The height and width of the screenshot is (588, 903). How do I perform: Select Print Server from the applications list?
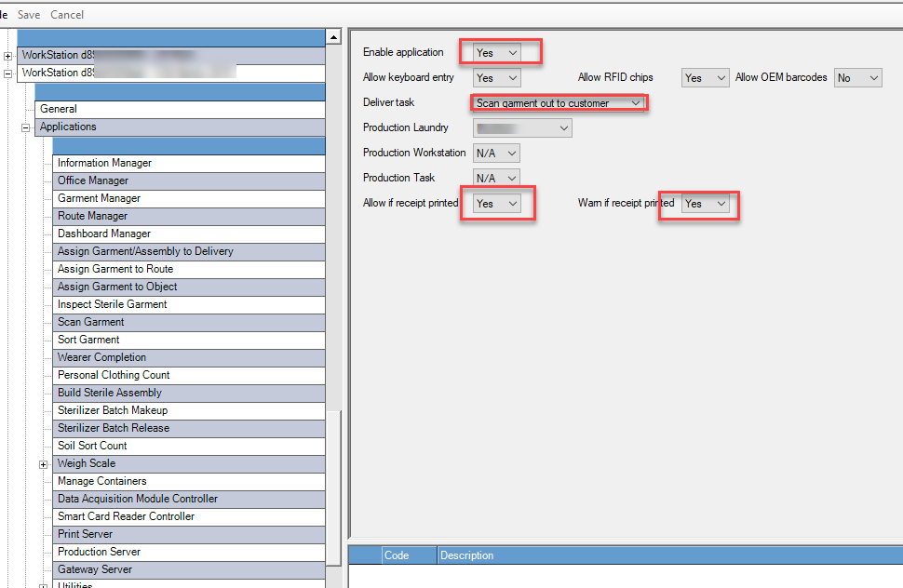(x=84, y=534)
